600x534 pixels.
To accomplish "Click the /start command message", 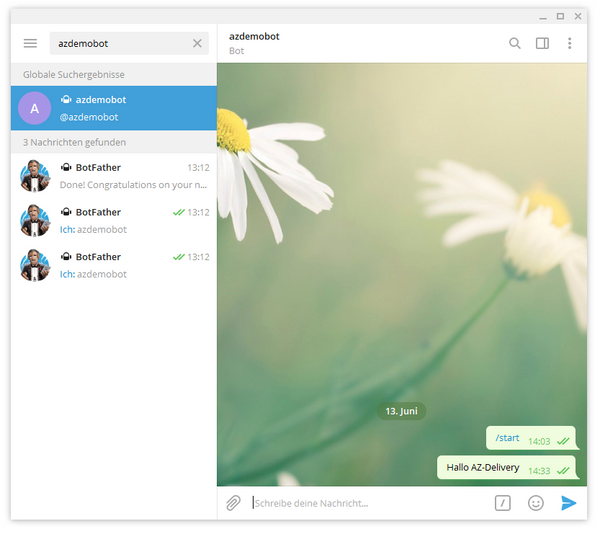I will click(x=507, y=438).
